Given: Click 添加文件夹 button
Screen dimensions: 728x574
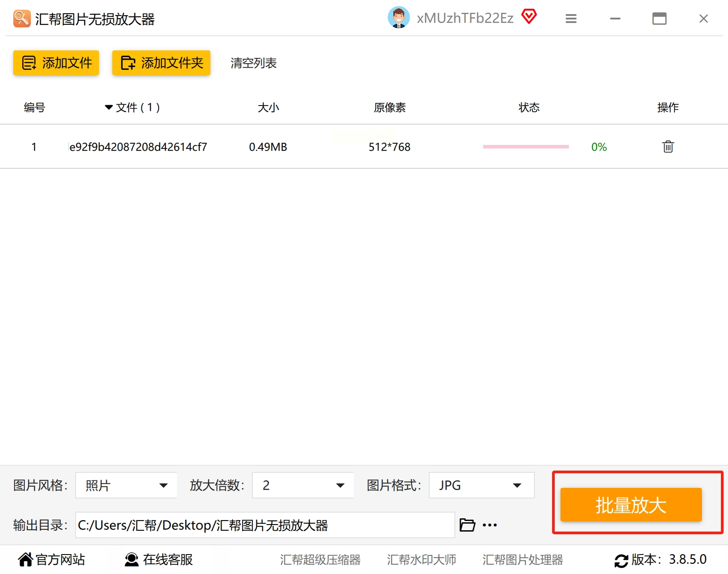Looking at the screenshot, I should pos(161,63).
